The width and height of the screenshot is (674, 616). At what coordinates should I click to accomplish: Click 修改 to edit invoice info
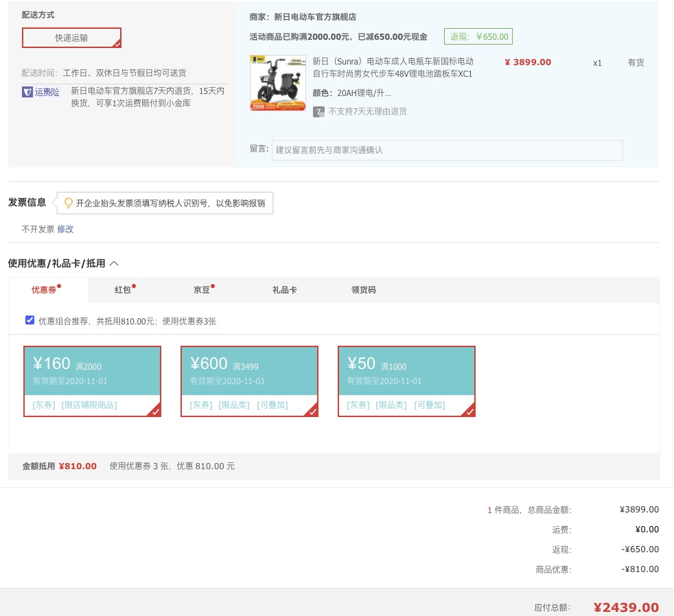click(65, 229)
